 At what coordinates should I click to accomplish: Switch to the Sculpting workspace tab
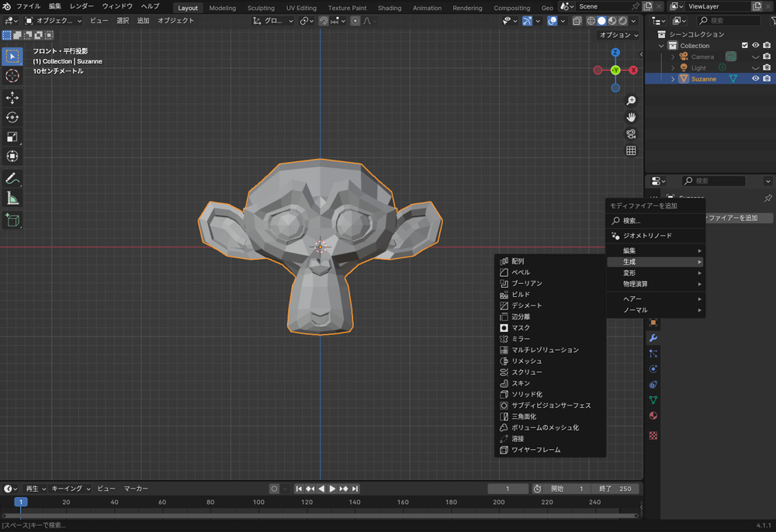[261, 8]
